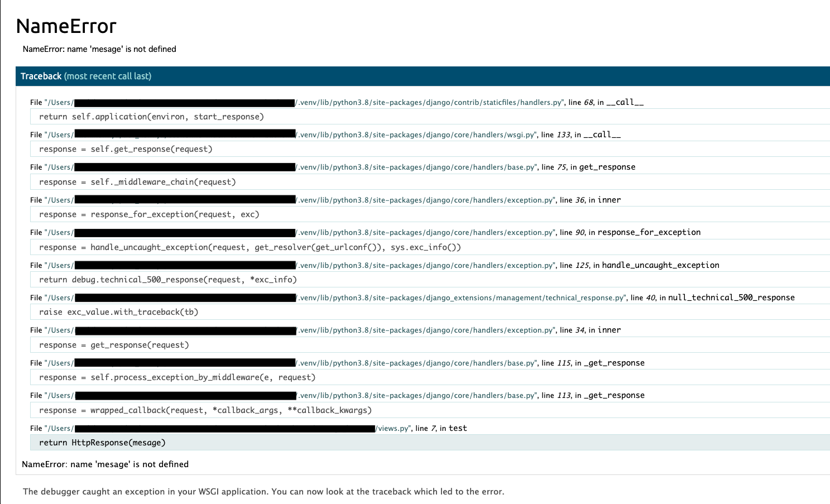Open the exception.py line 125 frame
The image size is (830, 504).
tap(375, 265)
